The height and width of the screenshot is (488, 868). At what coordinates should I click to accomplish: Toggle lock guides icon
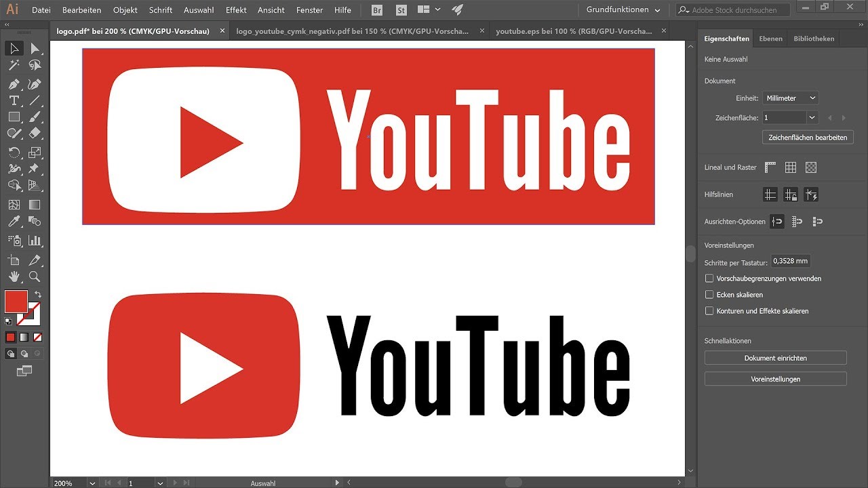[791, 195]
